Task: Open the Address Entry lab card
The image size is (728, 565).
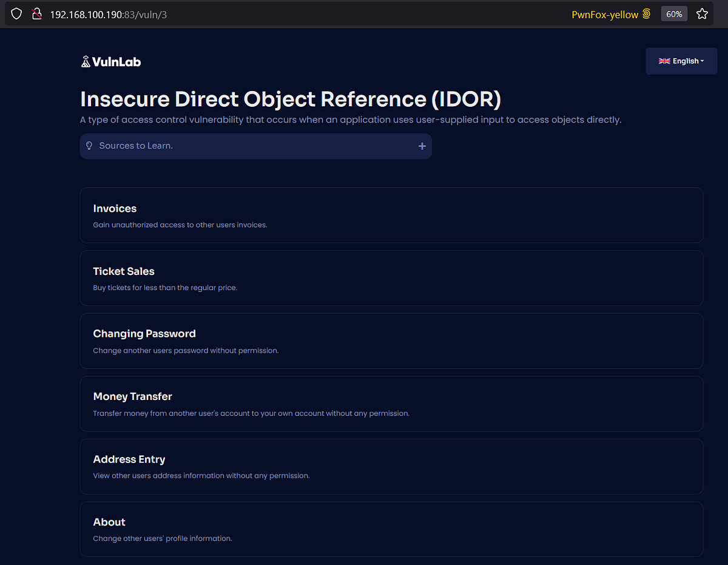Action: coord(391,466)
